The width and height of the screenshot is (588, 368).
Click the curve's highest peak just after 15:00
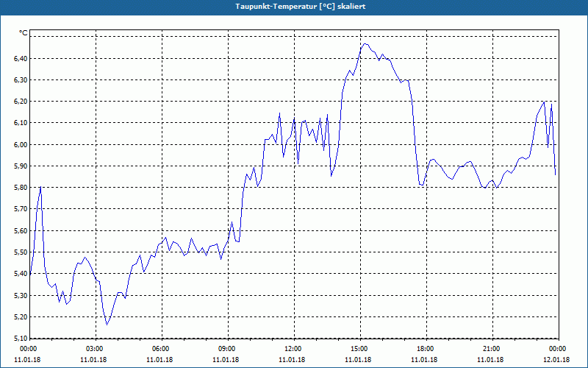coord(365,44)
